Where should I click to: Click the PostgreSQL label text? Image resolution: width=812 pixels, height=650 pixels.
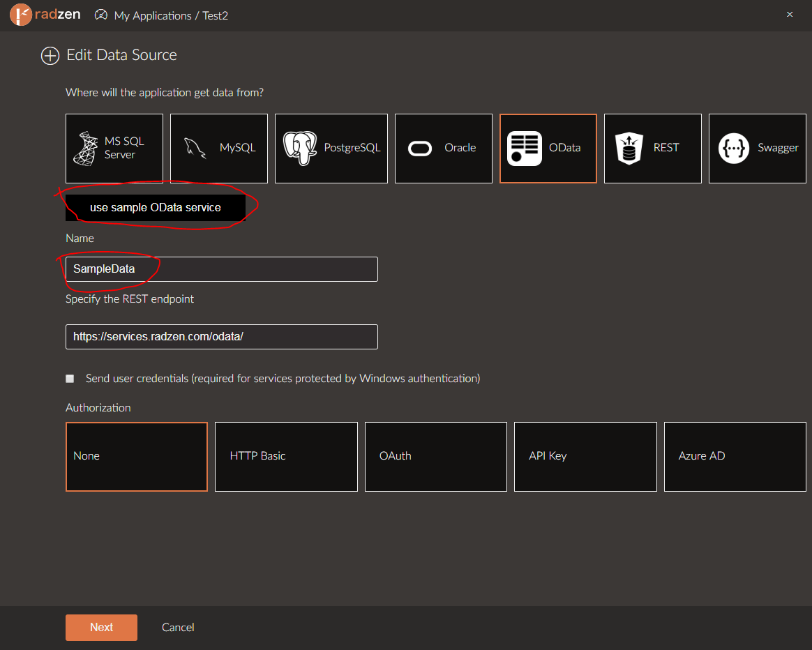tap(352, 148)
